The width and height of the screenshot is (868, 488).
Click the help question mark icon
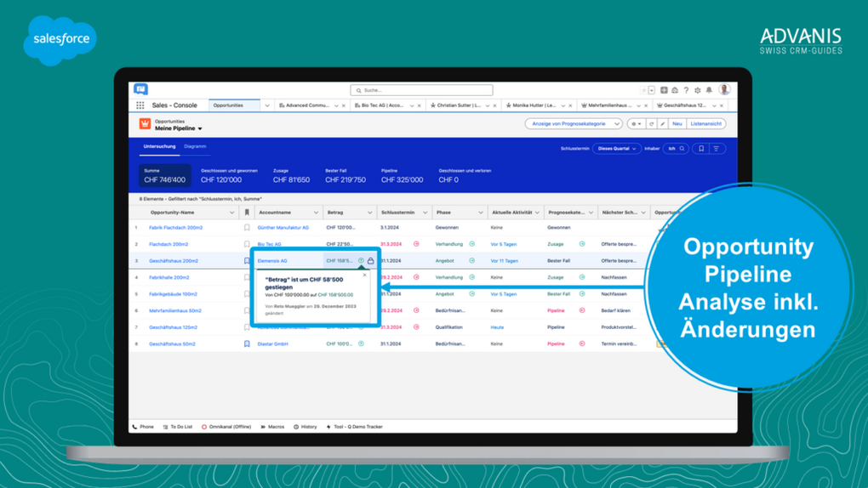pos(687,90)
